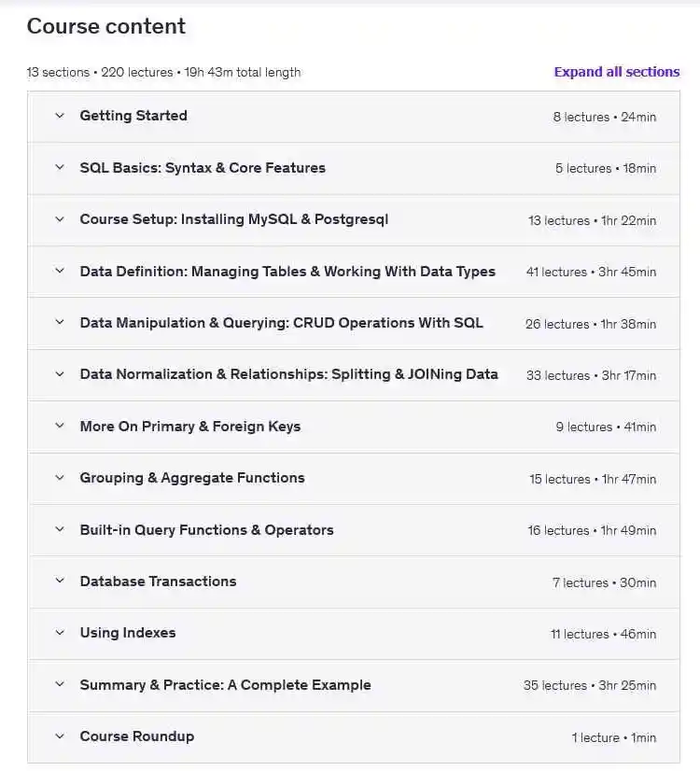Select SQL Basics: Syntax & Core Features title
Screen dimensions: 700x771
(x=203, y=168)
